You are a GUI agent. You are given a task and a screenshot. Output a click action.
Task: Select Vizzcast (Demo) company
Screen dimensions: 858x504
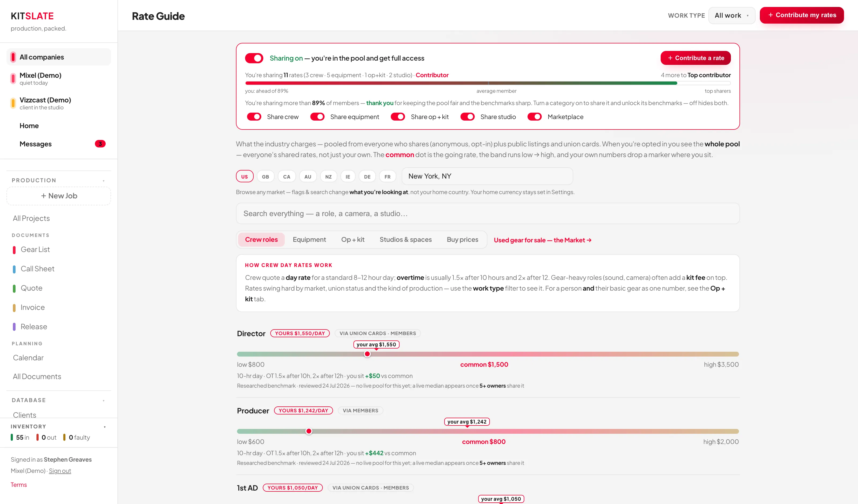(58, 103)
